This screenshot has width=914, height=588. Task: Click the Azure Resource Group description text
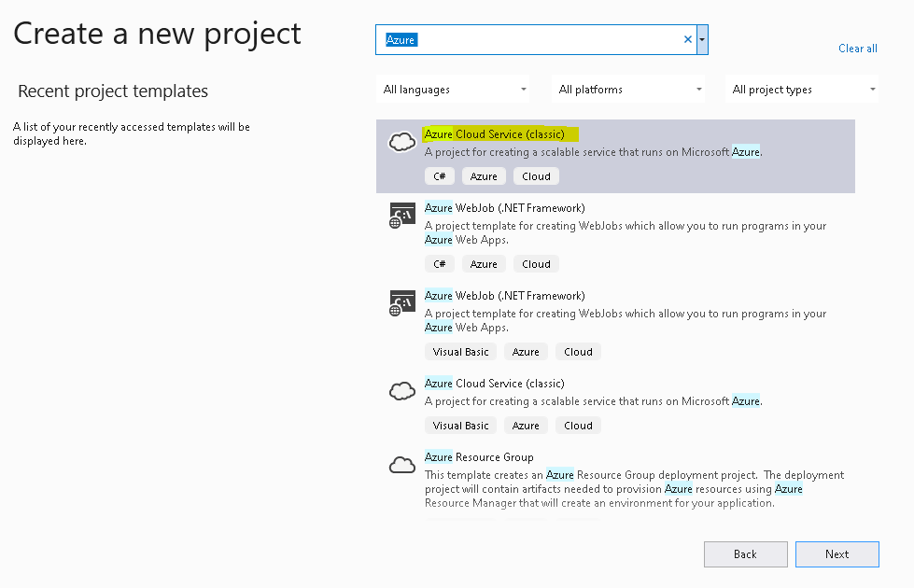[x=634, y=489]
